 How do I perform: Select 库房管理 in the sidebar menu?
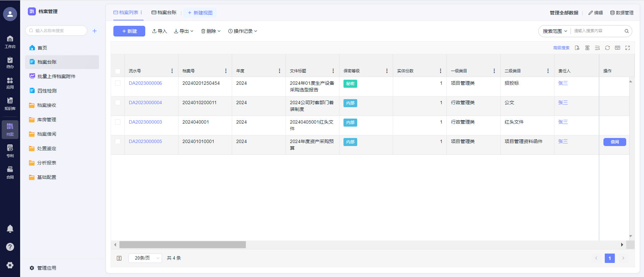coord(47,120)
